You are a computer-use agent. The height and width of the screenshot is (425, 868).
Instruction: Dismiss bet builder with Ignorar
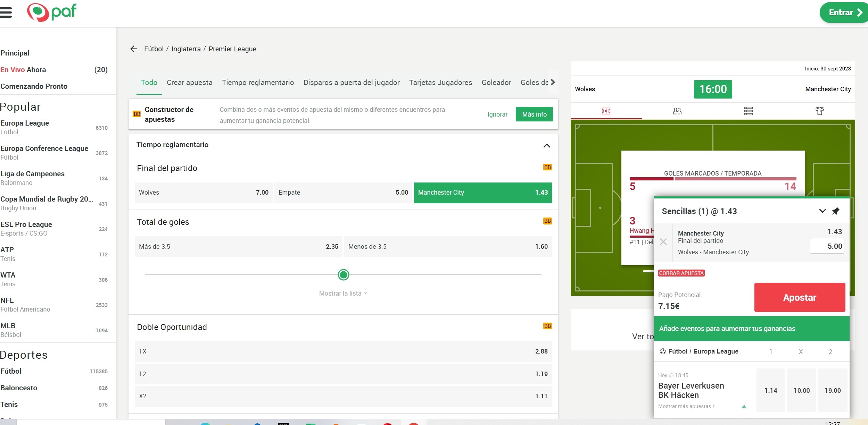click(x=497, y=114)
